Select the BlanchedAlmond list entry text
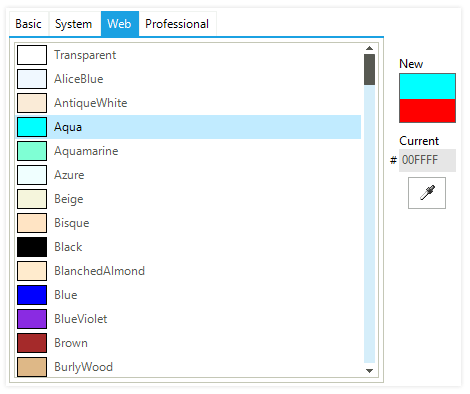 (100, 271)
